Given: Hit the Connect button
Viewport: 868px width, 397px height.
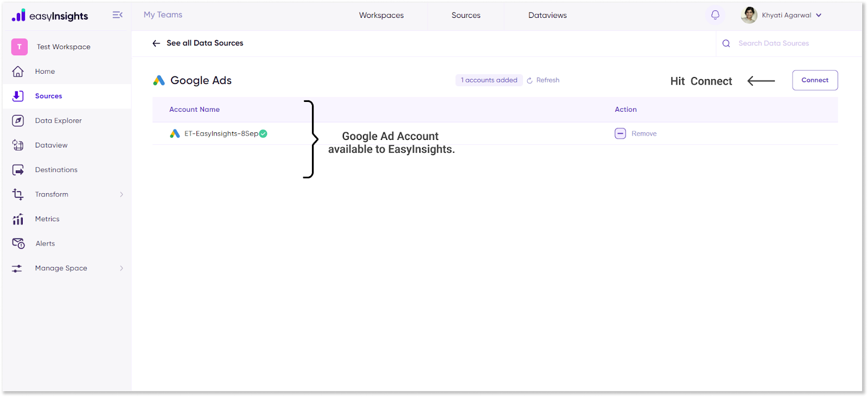Looking at the screenshot, I should tap(815, 80).
